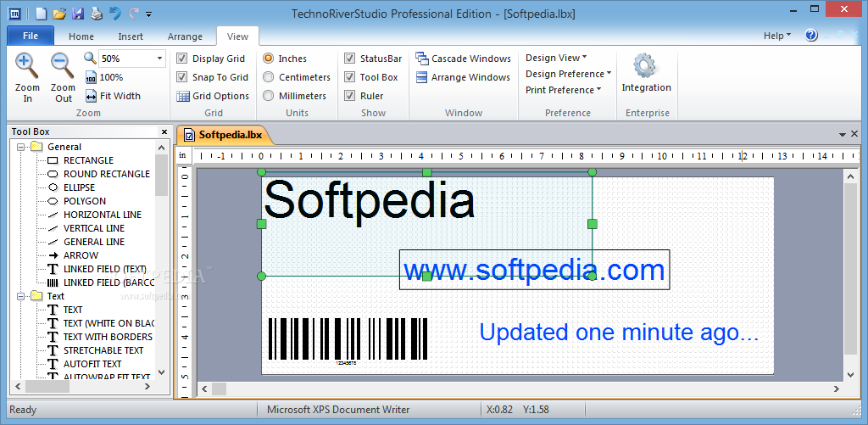The width and height of the screenshot is (868, 425).
Task: Collapse the General folder in Tool Box
Action: [x=21, y=148]
